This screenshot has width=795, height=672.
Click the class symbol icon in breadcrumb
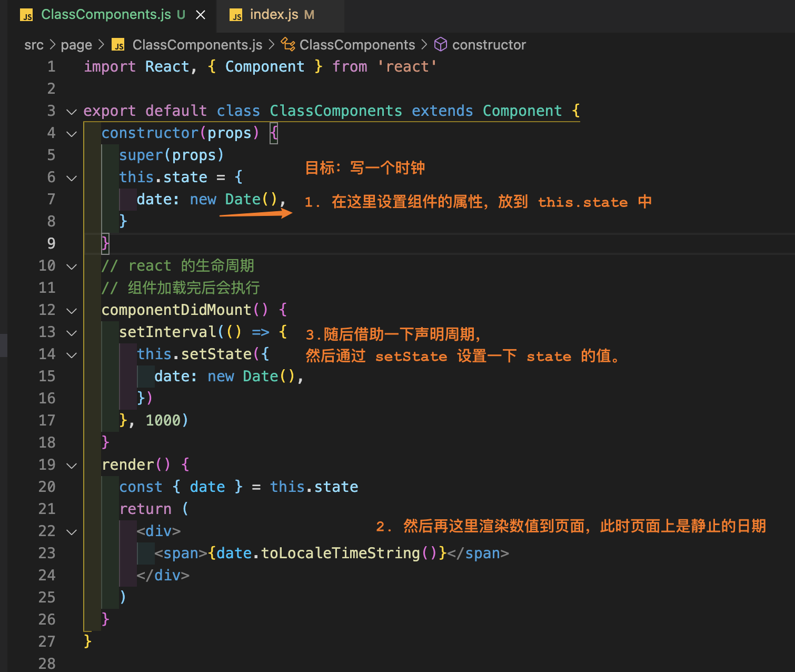coord(287,44)
